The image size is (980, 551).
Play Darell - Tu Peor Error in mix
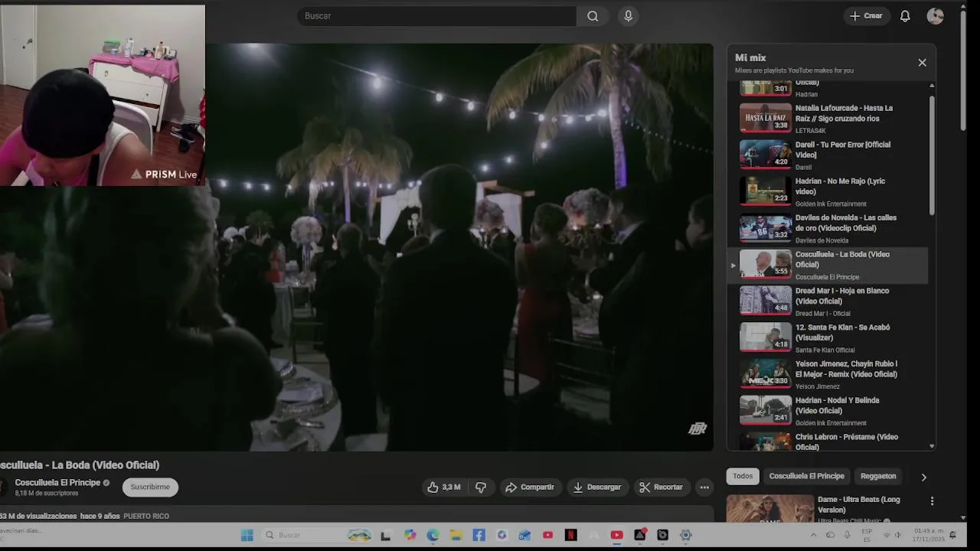click(827, 155)
